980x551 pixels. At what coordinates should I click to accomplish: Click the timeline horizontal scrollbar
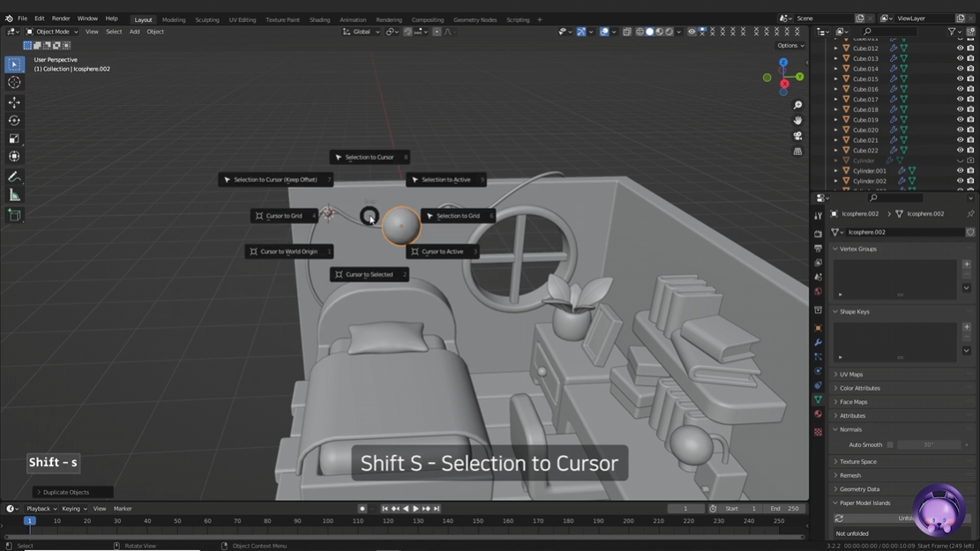point(404,537)
